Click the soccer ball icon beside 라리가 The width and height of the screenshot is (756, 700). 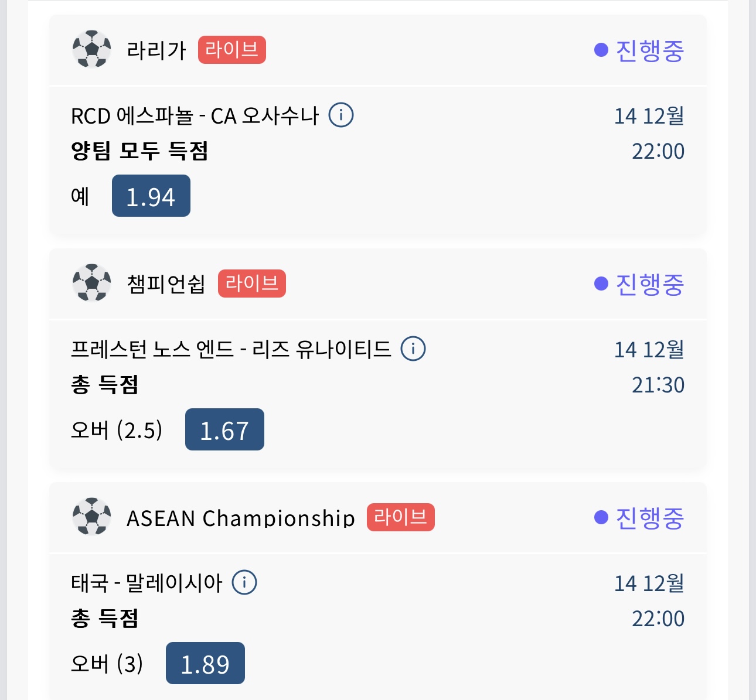coord(91,50)
